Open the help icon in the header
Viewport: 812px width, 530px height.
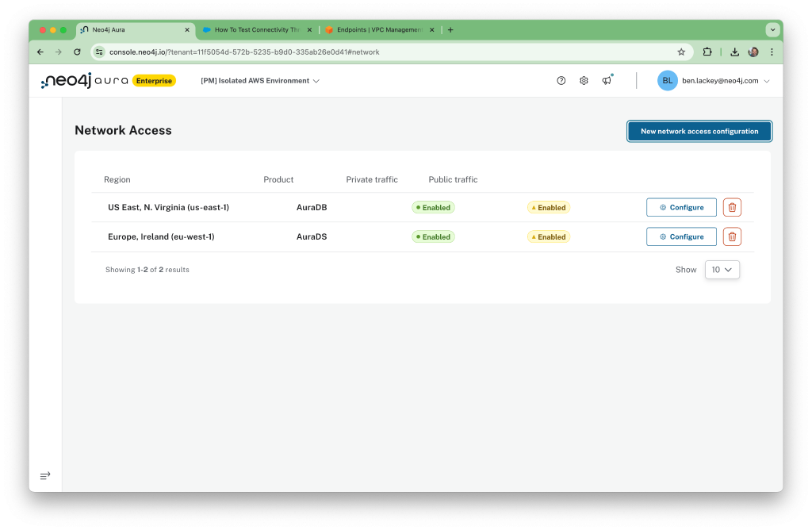click(x=561, y=80)
